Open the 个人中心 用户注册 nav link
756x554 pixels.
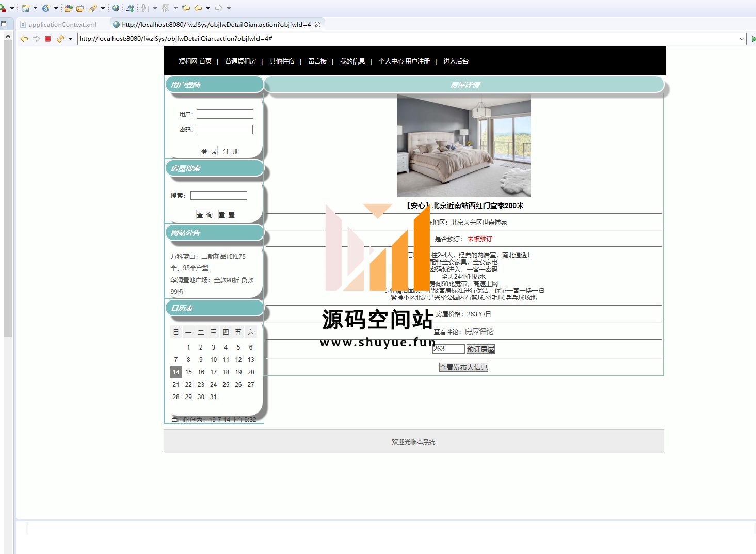click(404, 61)
